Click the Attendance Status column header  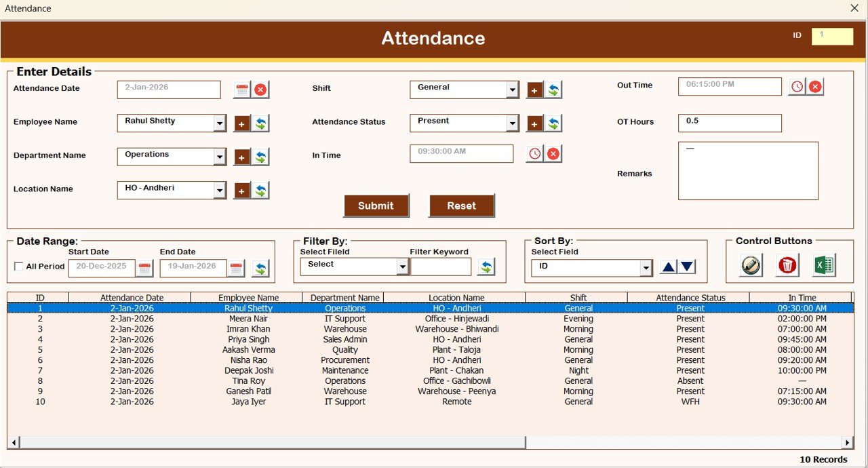[x=690, y=298]
